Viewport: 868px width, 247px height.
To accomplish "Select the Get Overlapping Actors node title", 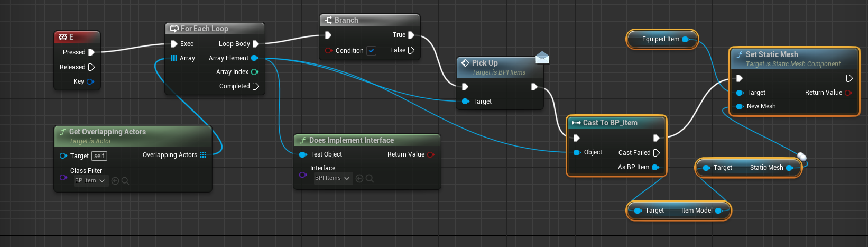I will [x=107, y=132].
